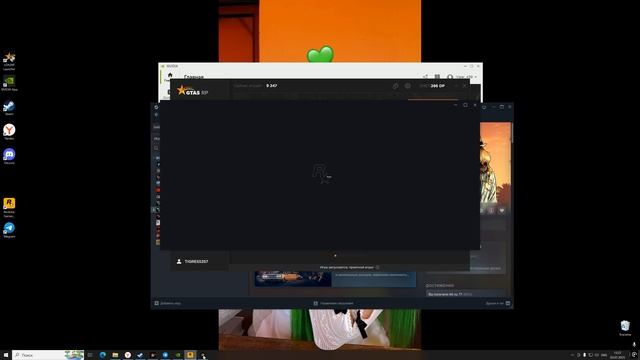The width and height of the screenshot is (640, 360).
Task: Open File Explorer from the taskbar
Action: point(116,355)
